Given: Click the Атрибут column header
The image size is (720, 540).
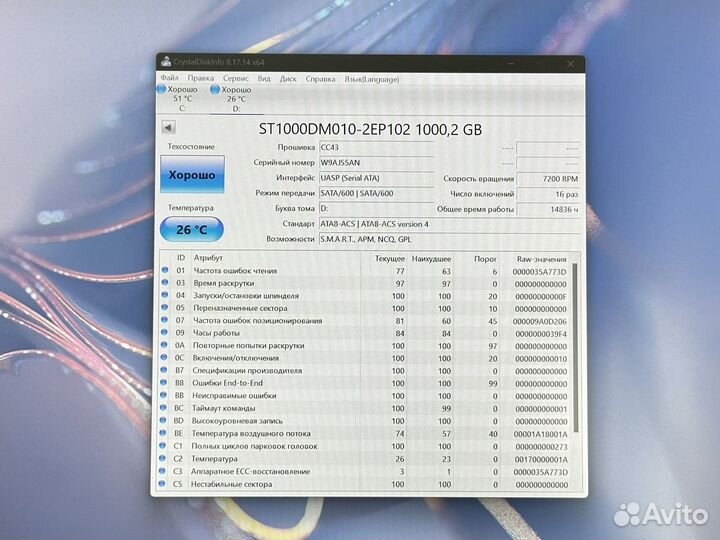Looking at the screenshot, I should tap(208, 258).
